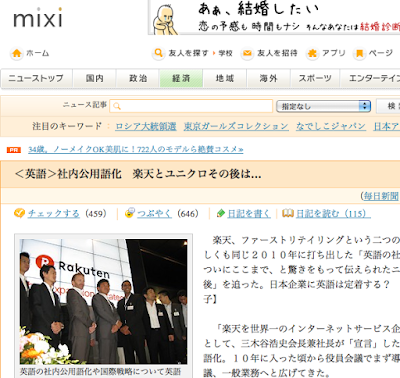
Task: Open the 指定なし dropdown menu
Action: coord(323,106)
